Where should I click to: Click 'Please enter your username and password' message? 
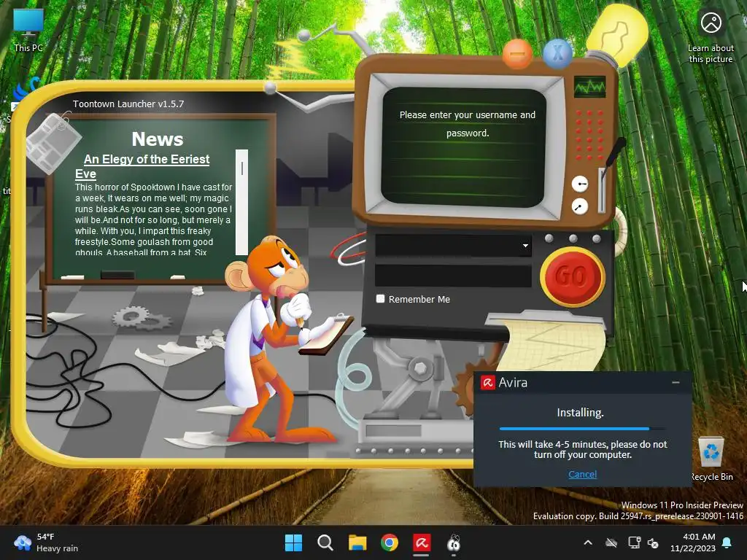(468, 124)
